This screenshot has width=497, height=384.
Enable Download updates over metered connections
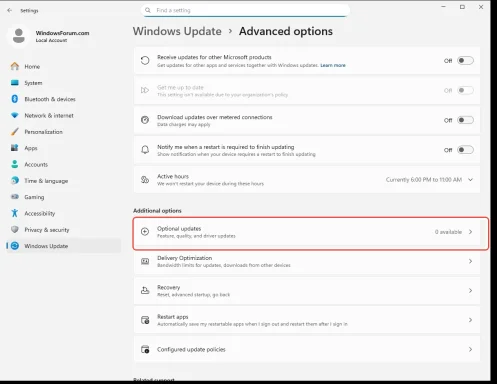[x=465, y=120]
